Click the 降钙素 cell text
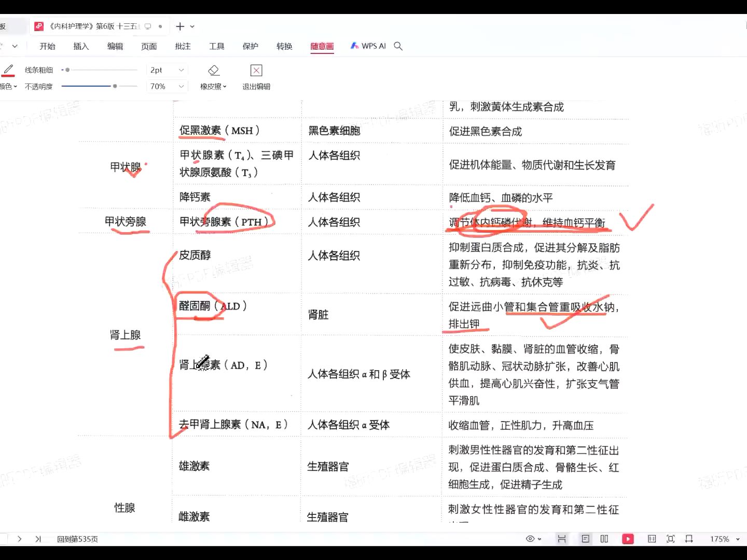747x560 pixels. coord(195,197)
